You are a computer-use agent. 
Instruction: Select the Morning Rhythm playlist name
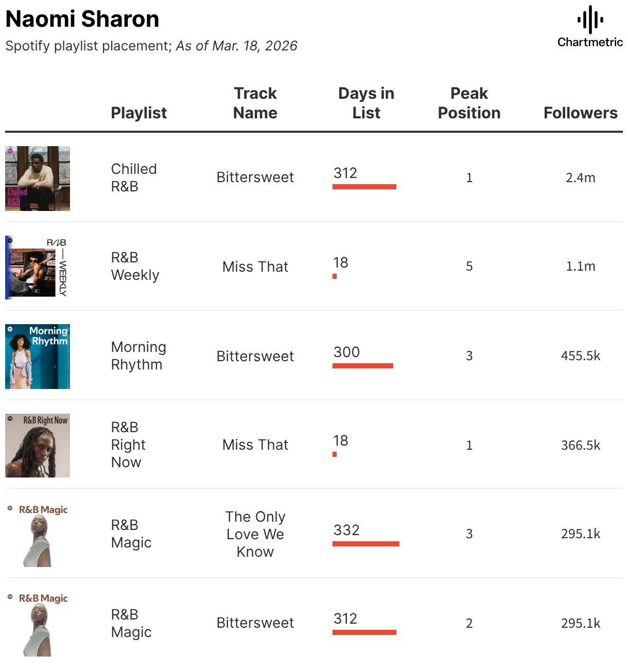(x=138, y=356)
